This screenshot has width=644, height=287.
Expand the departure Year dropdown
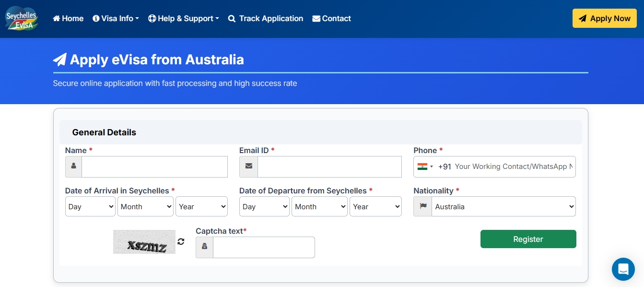pyautogui.click(x=375, y=206)
